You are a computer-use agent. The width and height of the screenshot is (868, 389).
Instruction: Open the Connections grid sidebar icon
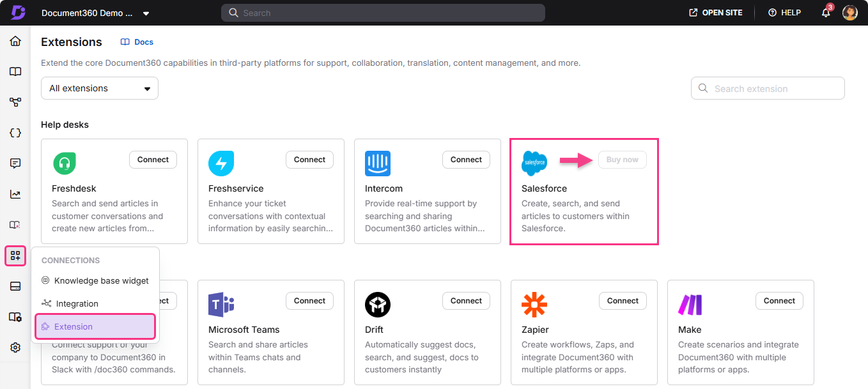pyautogui.click(x=15, y=256)
